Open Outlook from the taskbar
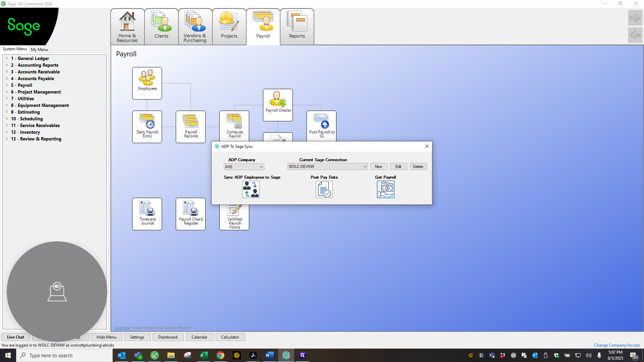Image resolution: width=644 pixels, height=362 pixels. 122,355
